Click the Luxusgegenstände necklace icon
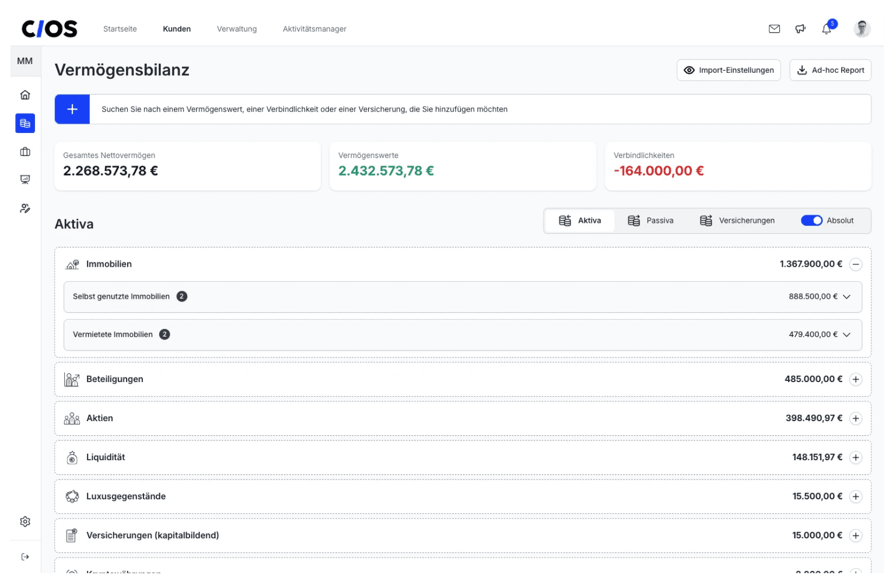Viewport: 893px width, 588px height. click(x=72, y=496)
